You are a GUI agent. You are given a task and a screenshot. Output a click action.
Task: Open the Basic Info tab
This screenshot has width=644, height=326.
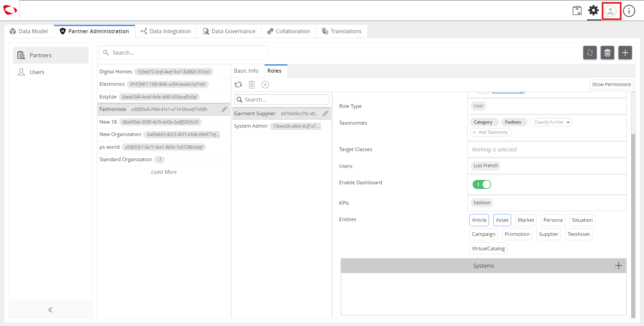(x=246, y=71)
